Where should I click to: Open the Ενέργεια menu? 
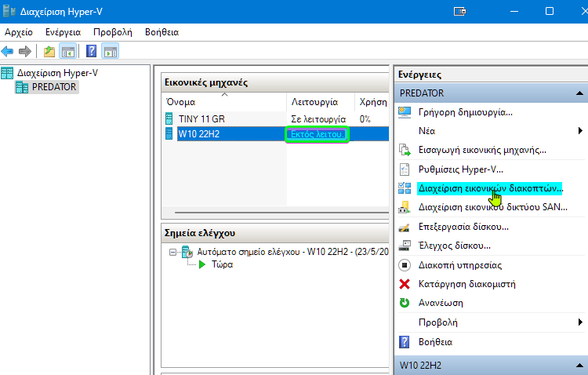point(63,32)
